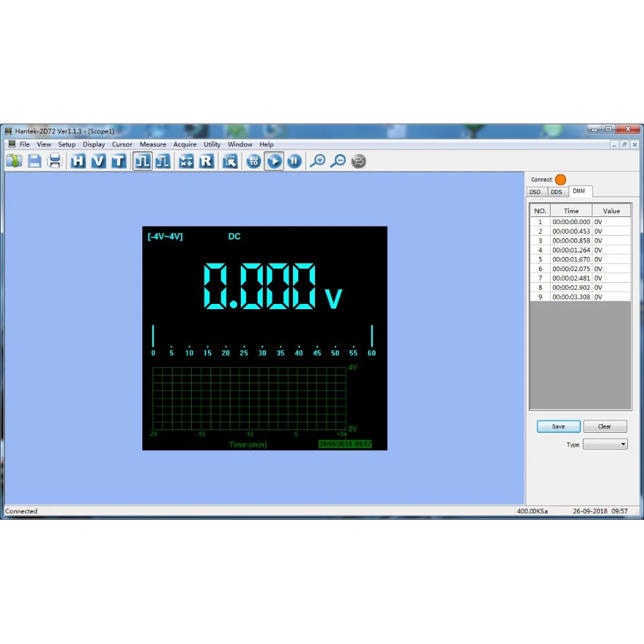Select row with time 00:00:03.308
The image size is (644, 644).
580,297
